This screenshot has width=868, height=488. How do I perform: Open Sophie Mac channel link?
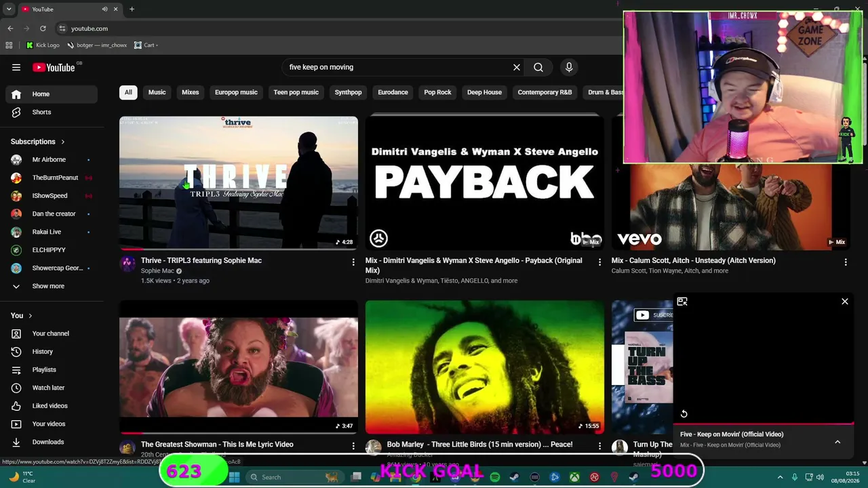tap(157, 271)
